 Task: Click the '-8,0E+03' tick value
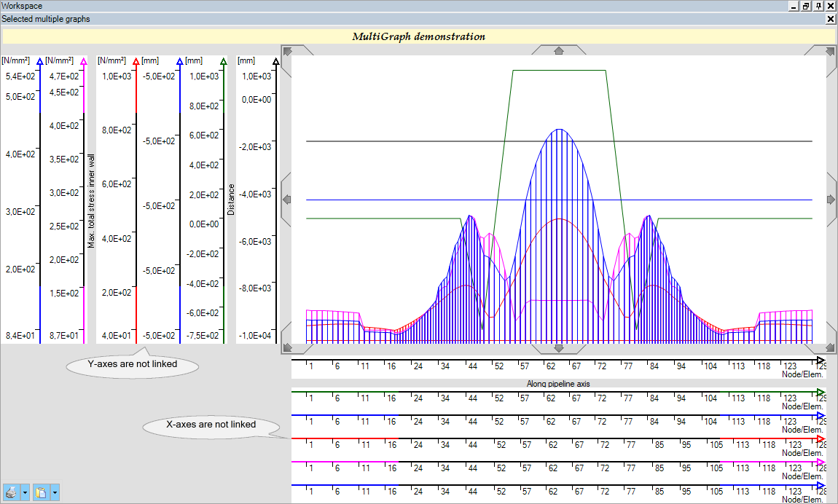tap(255, 288)
